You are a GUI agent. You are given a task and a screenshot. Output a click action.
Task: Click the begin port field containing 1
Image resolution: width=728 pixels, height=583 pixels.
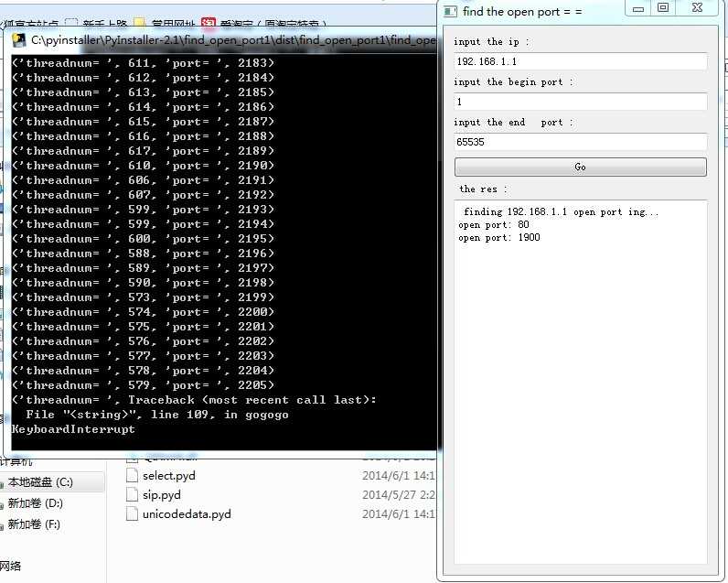tap(581, 102)
